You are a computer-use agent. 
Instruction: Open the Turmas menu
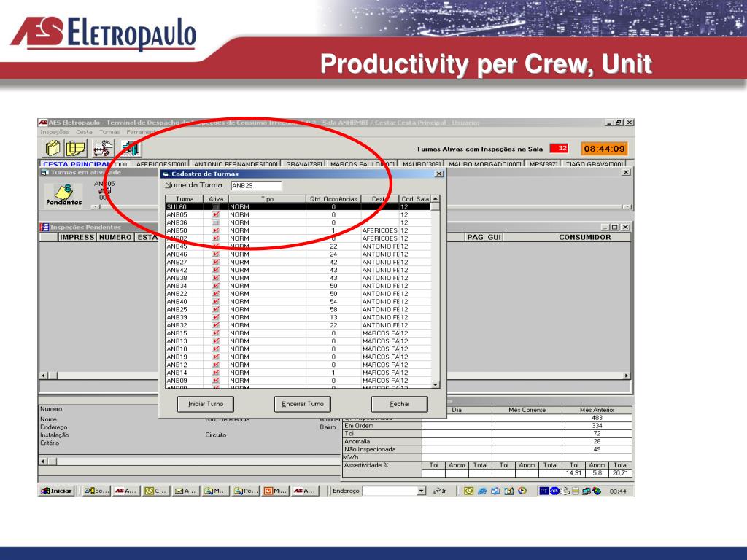click(x=109, y=132)
